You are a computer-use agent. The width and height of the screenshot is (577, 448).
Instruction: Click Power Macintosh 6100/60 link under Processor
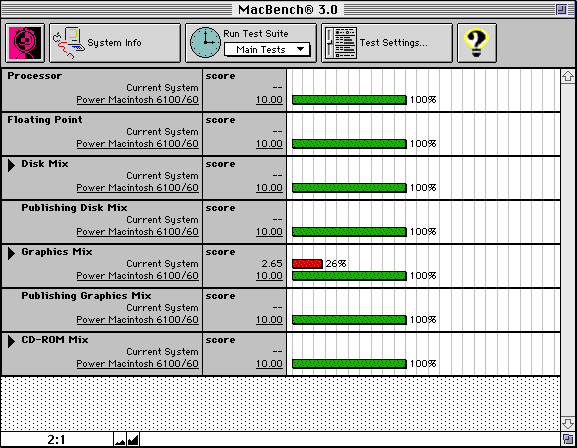(x=137, y=100)
